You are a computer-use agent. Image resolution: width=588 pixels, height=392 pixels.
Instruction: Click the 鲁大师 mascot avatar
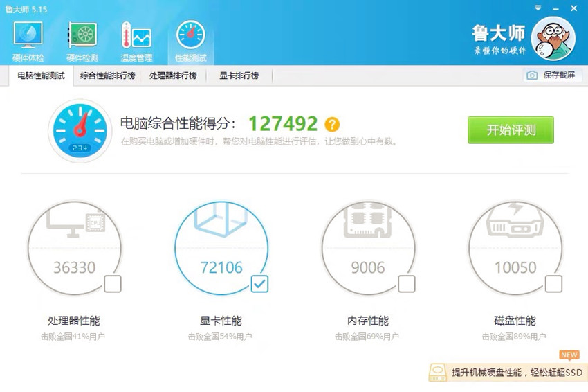tap(553, 38)
